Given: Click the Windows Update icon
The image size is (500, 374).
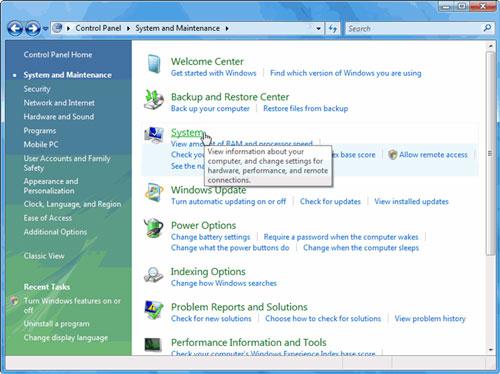Looking at the screenshot, I should (154, 192).
